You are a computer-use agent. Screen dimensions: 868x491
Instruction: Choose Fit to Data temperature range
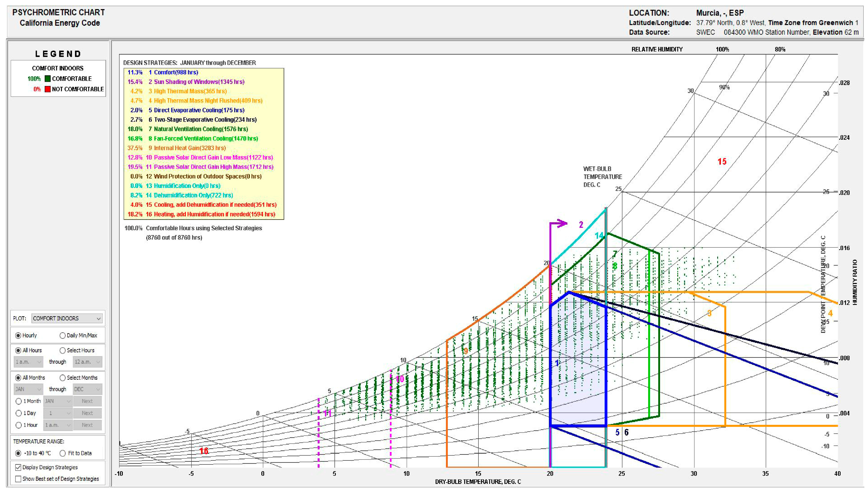[x=63, y=453]
